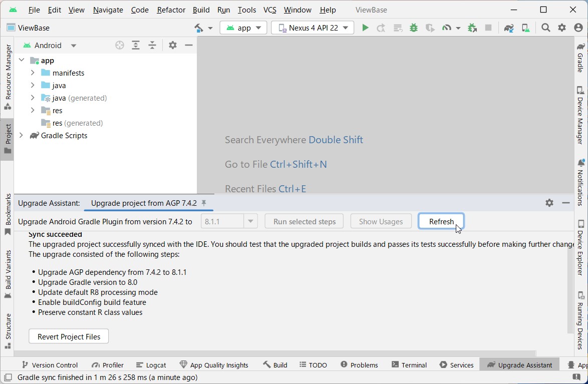
Task: Run the app with the green play icon
Action: coord(365,28)
